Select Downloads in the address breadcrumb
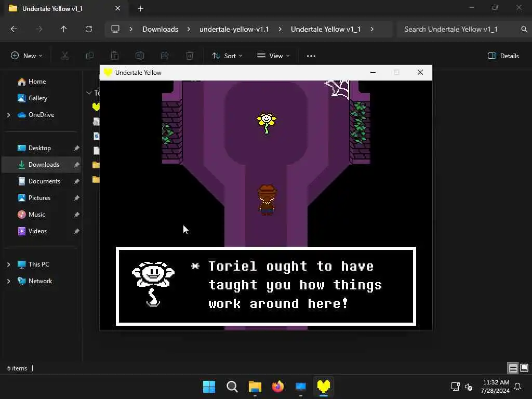 click(160, 29)
